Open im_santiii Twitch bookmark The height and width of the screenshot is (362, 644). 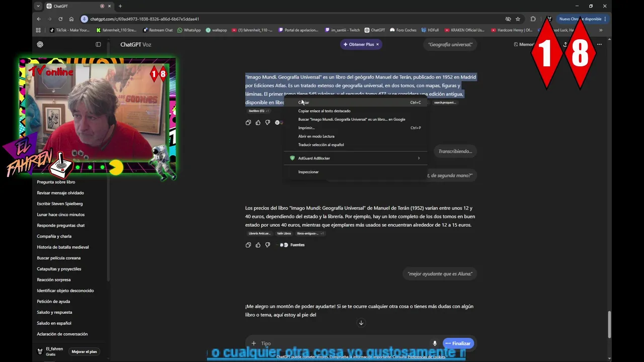click(342, 30)
